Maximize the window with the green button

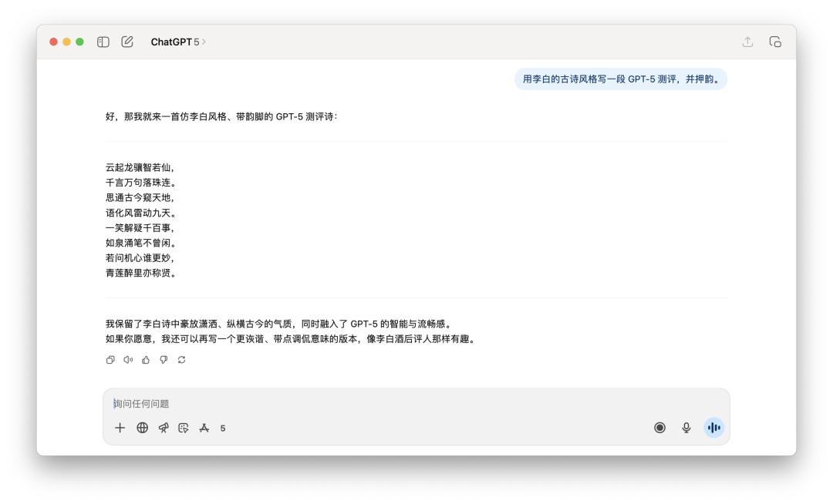point(79,42)
